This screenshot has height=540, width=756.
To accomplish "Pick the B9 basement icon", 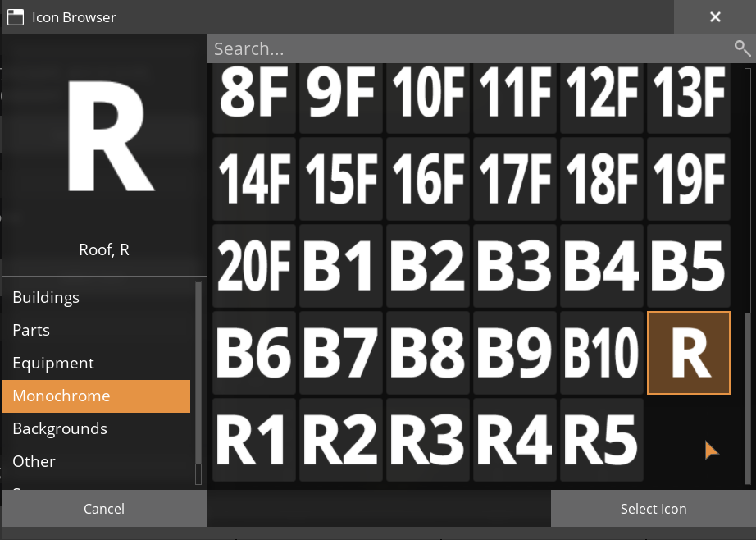I will [x=515, y=353].
